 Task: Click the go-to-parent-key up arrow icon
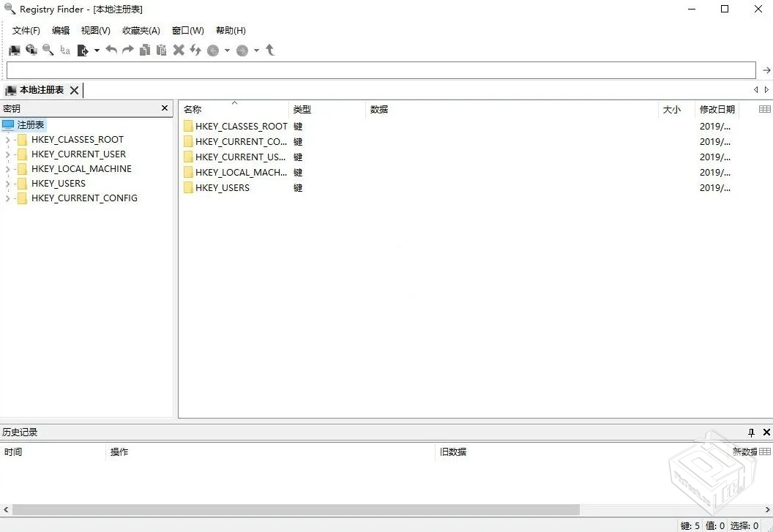tap(269, 50)
